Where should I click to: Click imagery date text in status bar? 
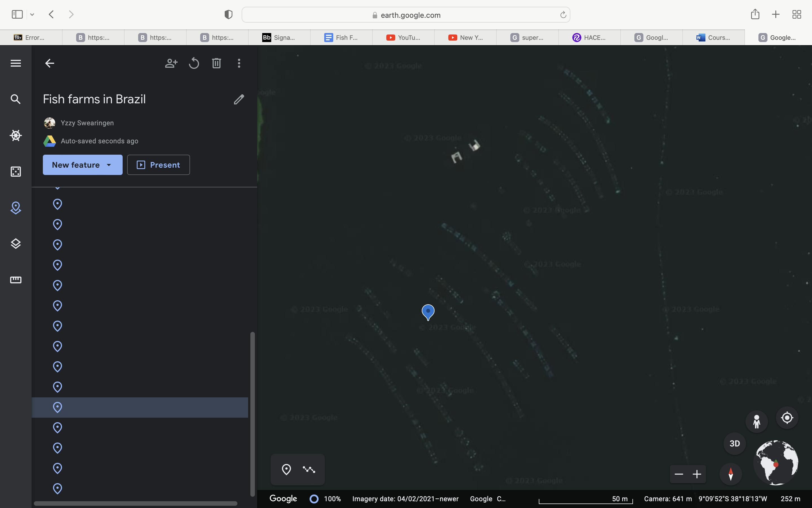click(405, 499)
